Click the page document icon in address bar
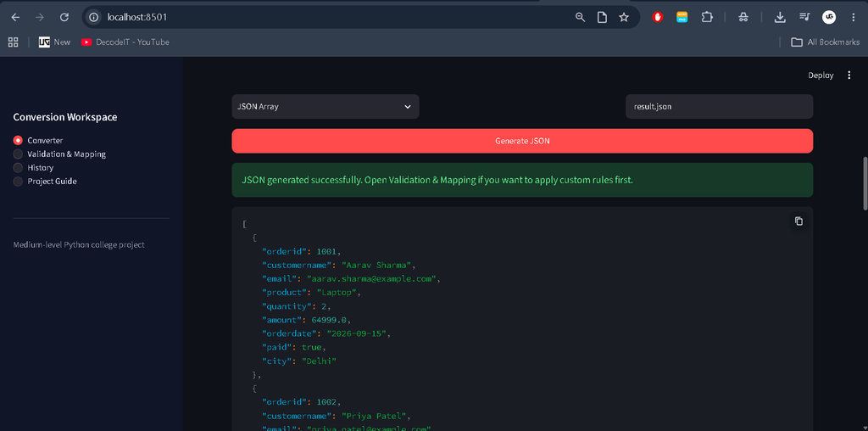The height and width of the screenshot is (431, 868). click(x=602, y=17)
